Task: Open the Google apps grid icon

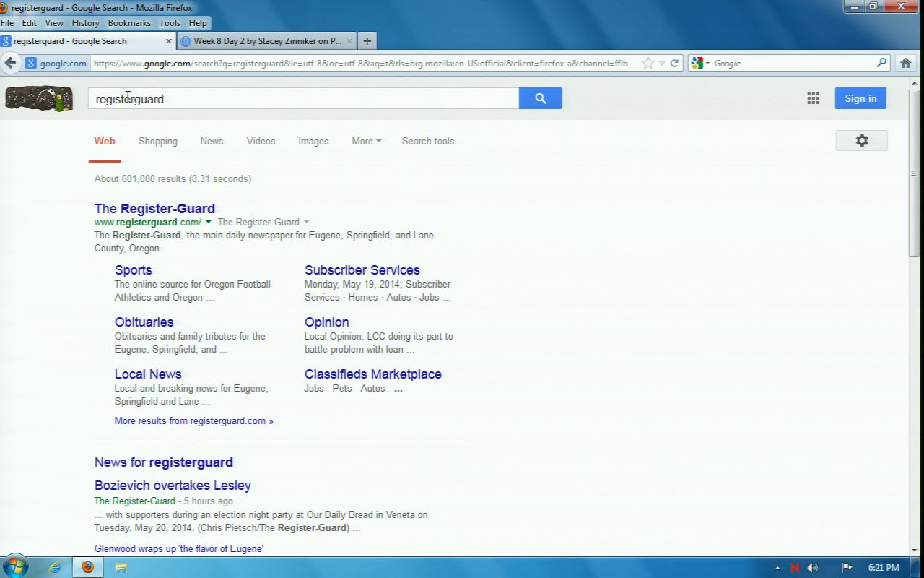Action: tap(813, 99)
